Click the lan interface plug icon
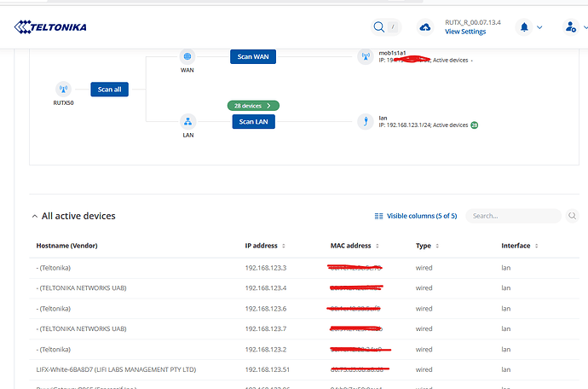The image size is (588, 389). click(x=366, y=121)
